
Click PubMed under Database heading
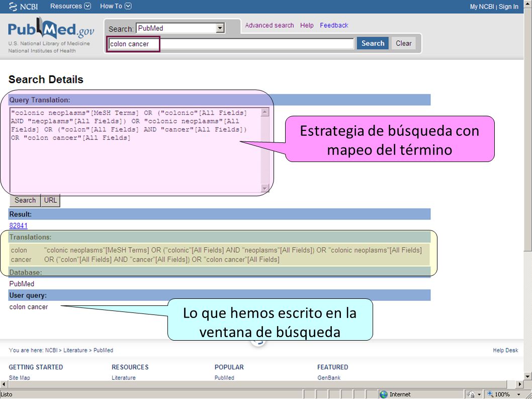pyautogui.click(x=22, y=284)
